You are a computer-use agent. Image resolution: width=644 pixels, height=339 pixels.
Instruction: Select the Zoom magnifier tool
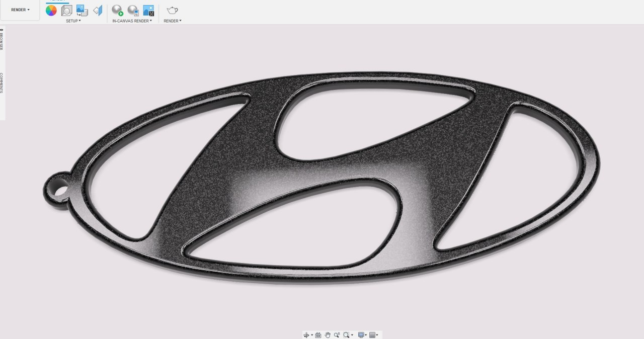[x=337, y=335]
